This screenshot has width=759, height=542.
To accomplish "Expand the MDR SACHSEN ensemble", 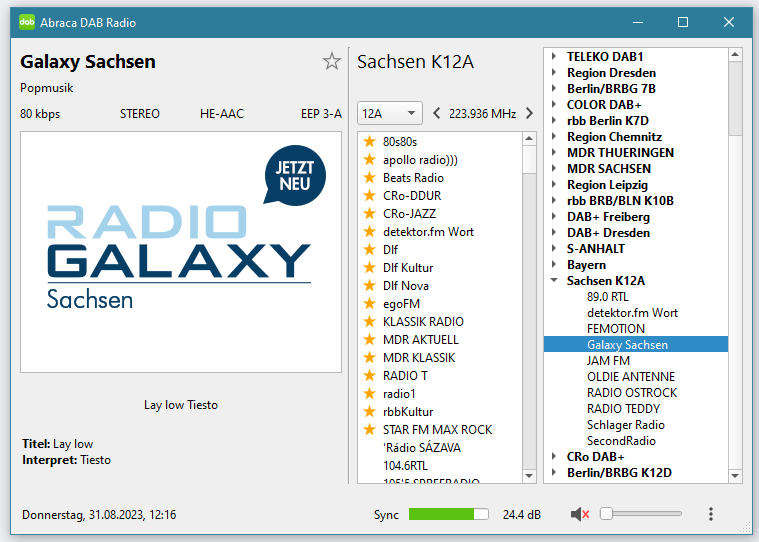I will pos(554,169).
